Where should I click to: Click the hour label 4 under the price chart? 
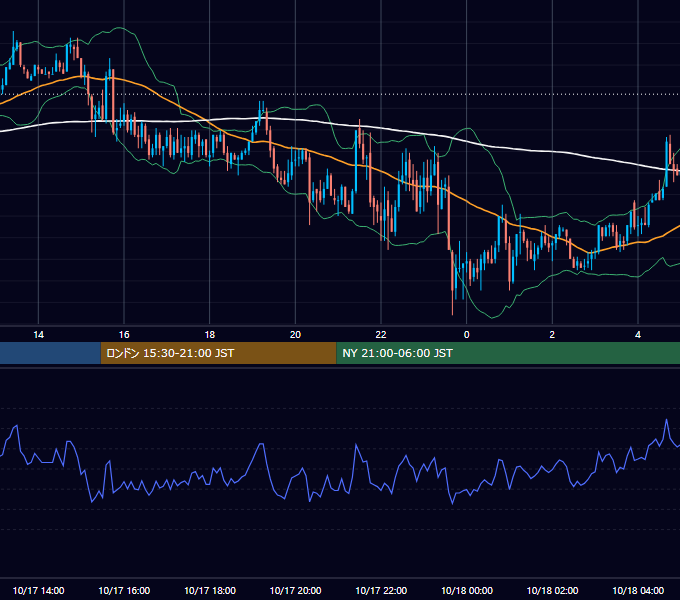[x=638, y=334]
